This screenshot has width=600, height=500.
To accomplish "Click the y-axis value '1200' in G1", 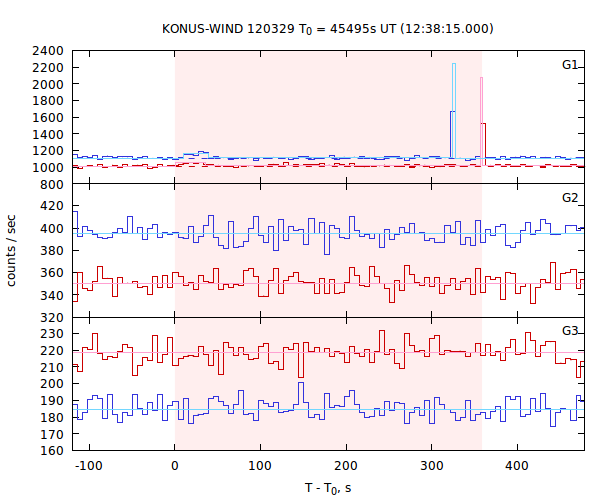I will [x=48, y=151].
